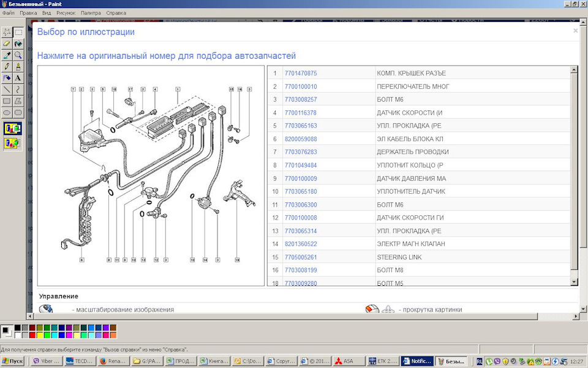Pick the black color swatch
The height and width of the screenshot is (368, 588).
coord(18,328)
